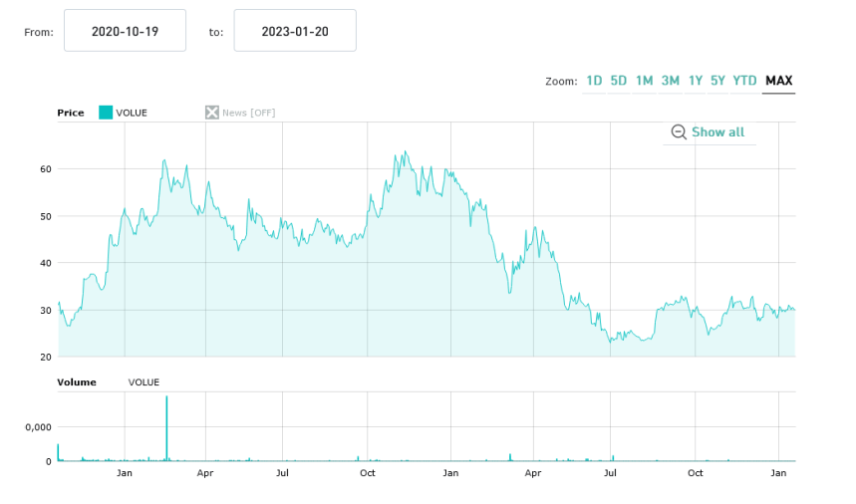Click the Oct 2021 price peak
Image resolution: width=856 pixels, height=504 pixels.
[x=405, y=153]
